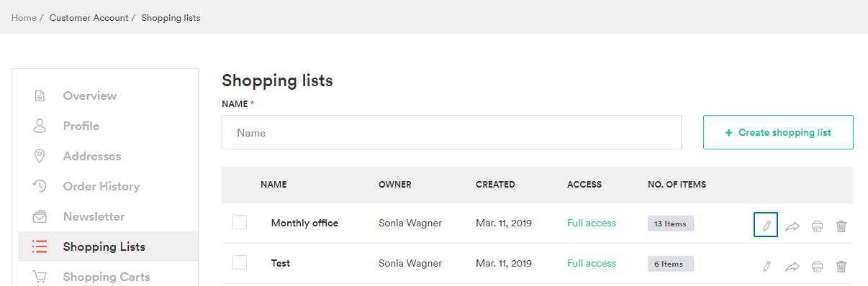This screenshot has height=286, width=868.
Task: Click Full access for Monthly office
Action: (592, 223)
